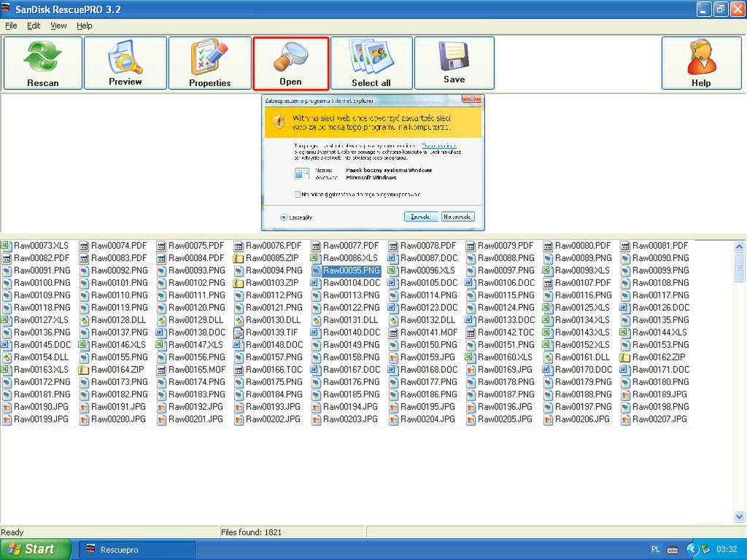Click the Rescan toolbar button
Image resolution: width=747 pixels, height=560 pixels.
click(43, 63)
